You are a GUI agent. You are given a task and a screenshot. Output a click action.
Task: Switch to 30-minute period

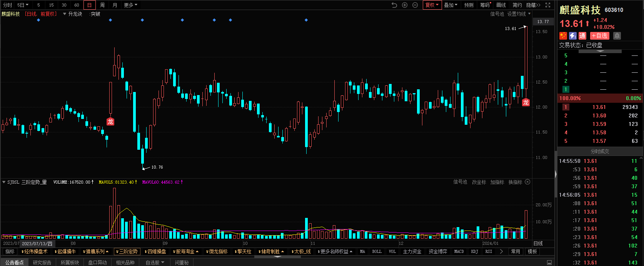point(64,5)
